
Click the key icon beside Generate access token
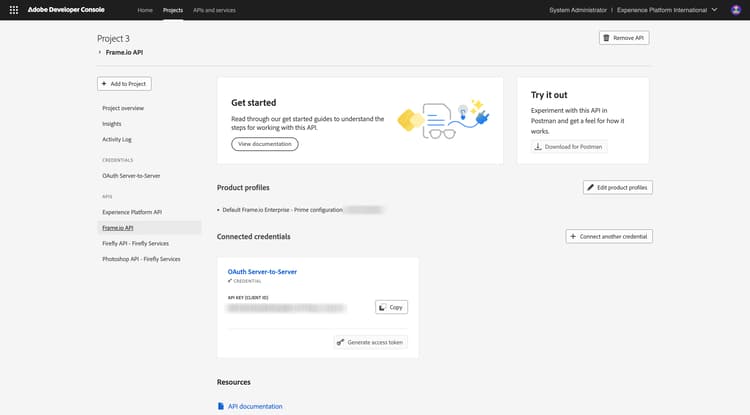(340, 342)
